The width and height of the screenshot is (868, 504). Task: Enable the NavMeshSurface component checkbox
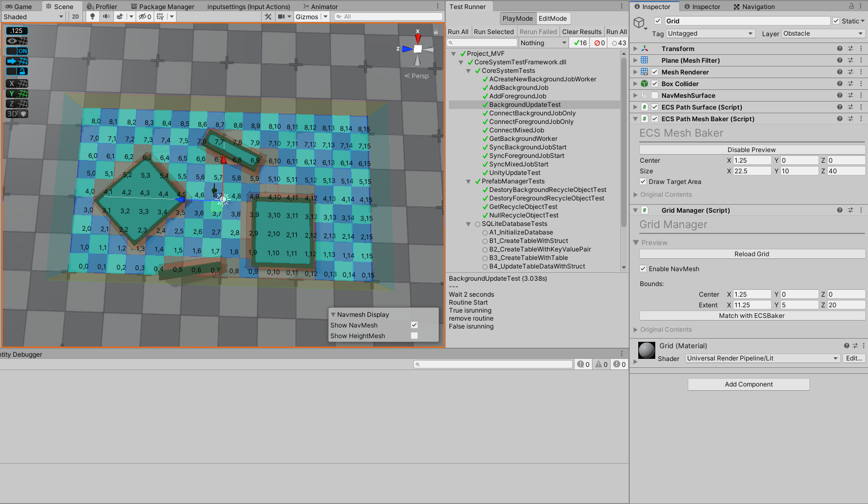click(655, 95)
